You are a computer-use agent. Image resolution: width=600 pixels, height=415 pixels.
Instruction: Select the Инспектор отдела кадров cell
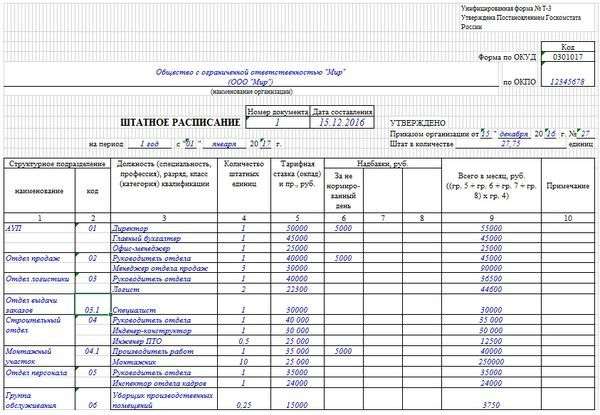(164, 383)
